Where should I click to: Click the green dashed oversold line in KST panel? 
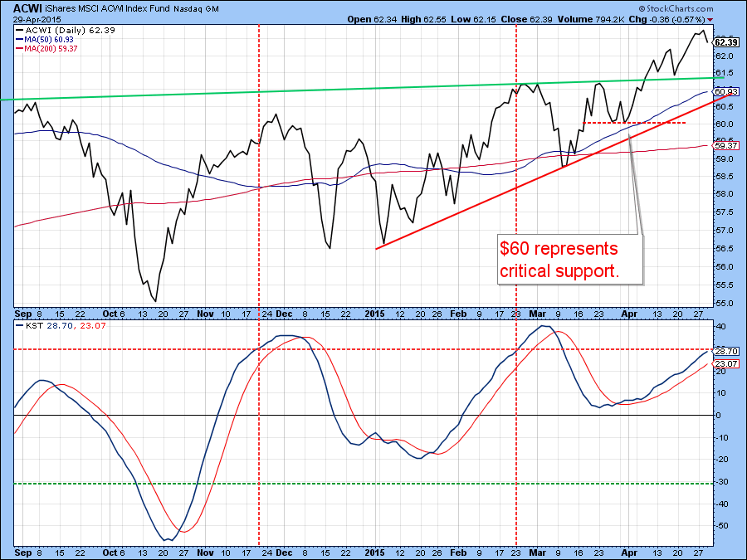click(x=364, y=484)
